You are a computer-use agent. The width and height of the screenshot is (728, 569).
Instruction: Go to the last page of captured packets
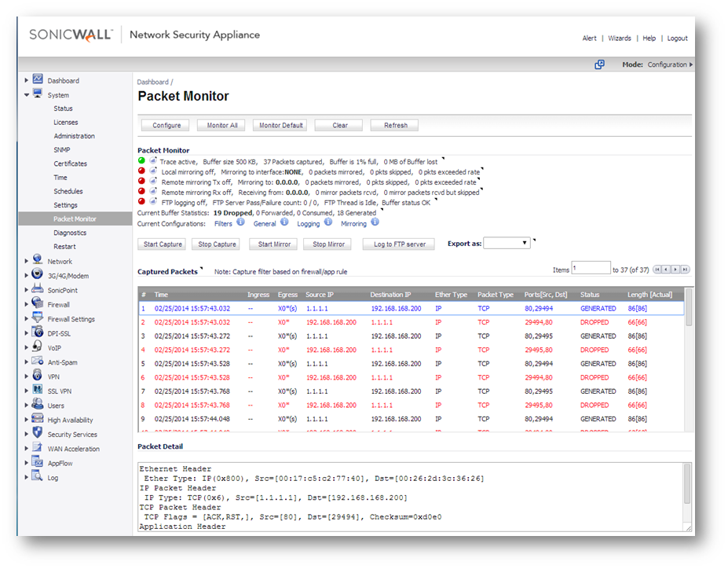(x=685, y=270)
